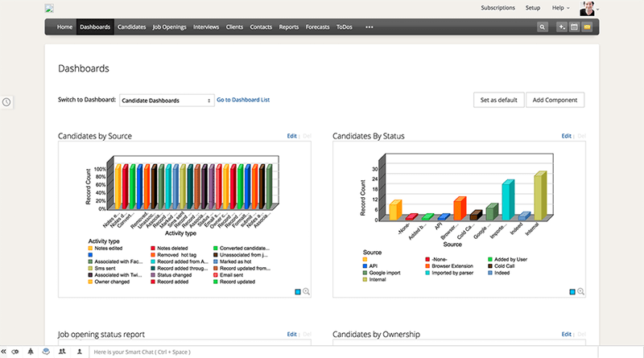Open the calendar icon in navbar

point(575,27)
